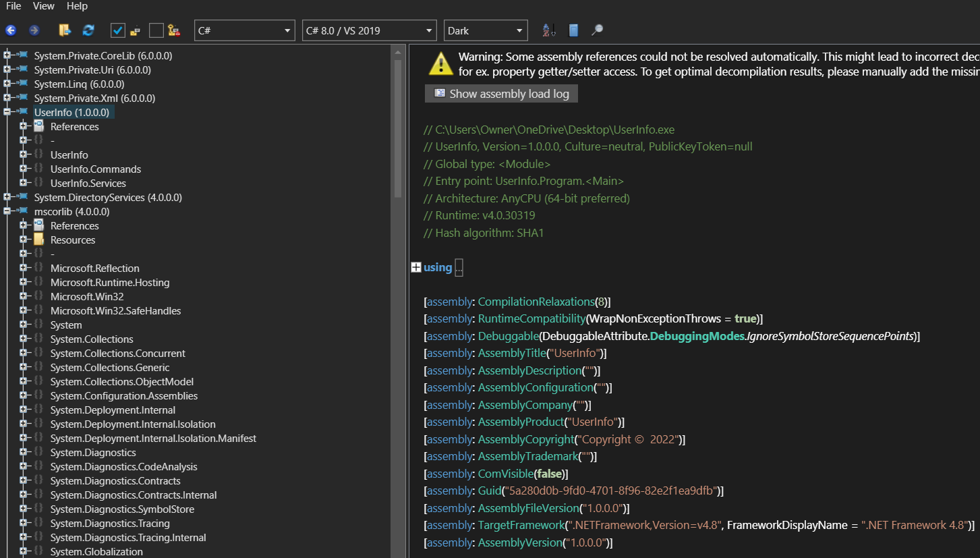
Task: Open the C# language dropdown
Action: tap(245, 30)
